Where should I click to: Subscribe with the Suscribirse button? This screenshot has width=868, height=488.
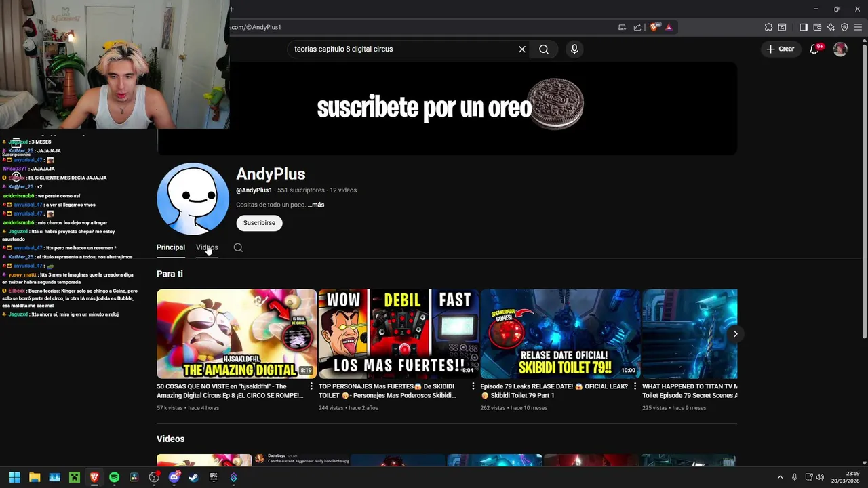(x=259, y=223)
